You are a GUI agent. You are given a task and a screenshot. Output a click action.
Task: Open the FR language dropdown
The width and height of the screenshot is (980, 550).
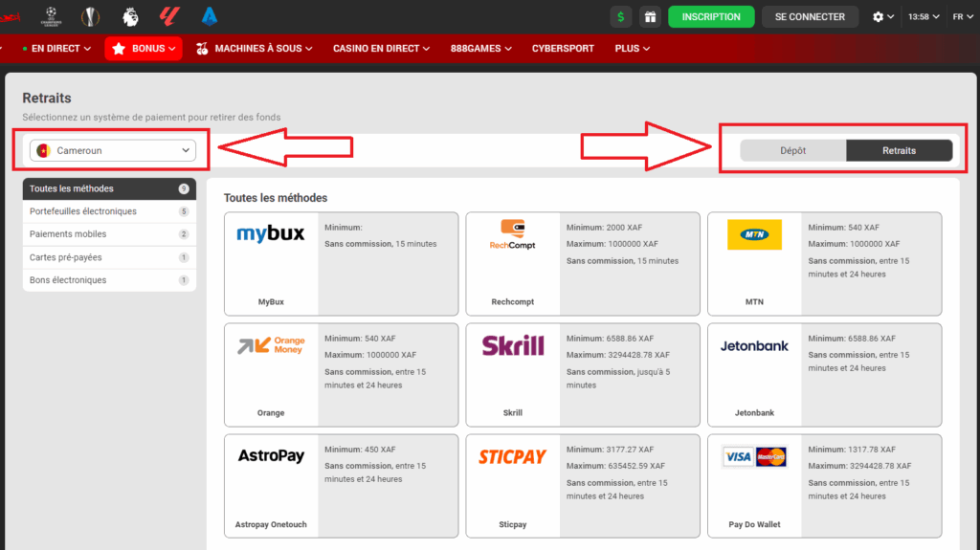pos(963,17)
